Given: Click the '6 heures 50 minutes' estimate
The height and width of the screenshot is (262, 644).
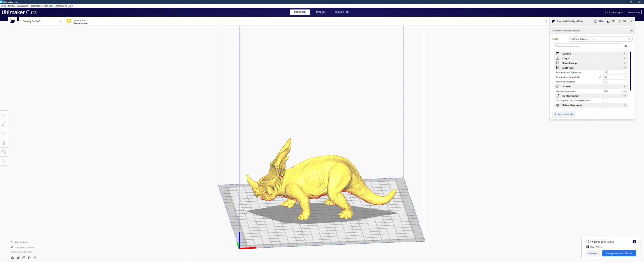Looking at the screenshot, I should click(x=602, y=242).
